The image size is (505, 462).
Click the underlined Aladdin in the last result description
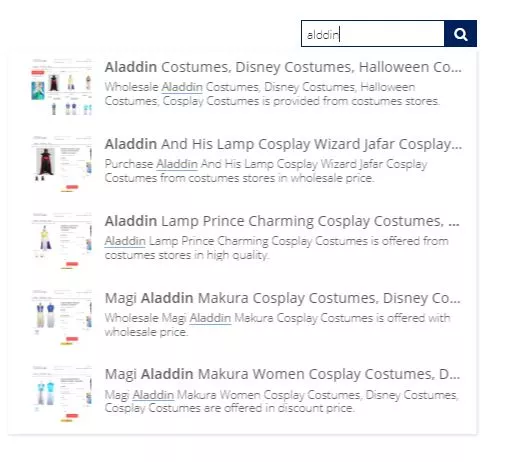pyautogui.click(x=153, y=395)
